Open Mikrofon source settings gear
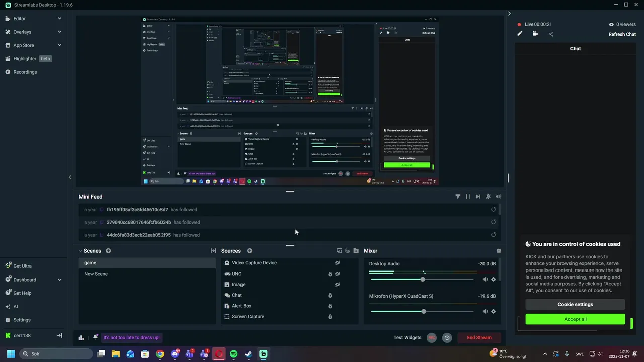Viewport: 644px width, 362px height. (493, 311)
